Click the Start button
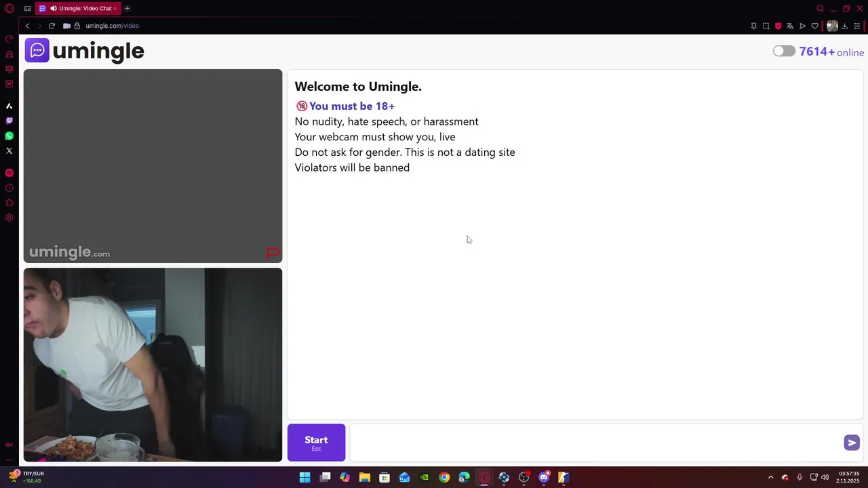Image resolution: width=868 pixels, height=488 pixels. [316, 443]
